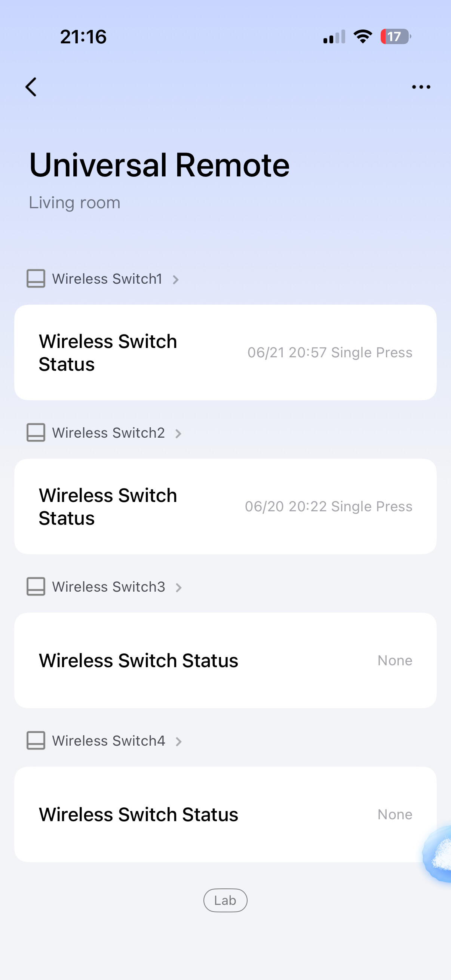Open Wireless Switch1 status card

pyautogui.click(x=225, y=352)
